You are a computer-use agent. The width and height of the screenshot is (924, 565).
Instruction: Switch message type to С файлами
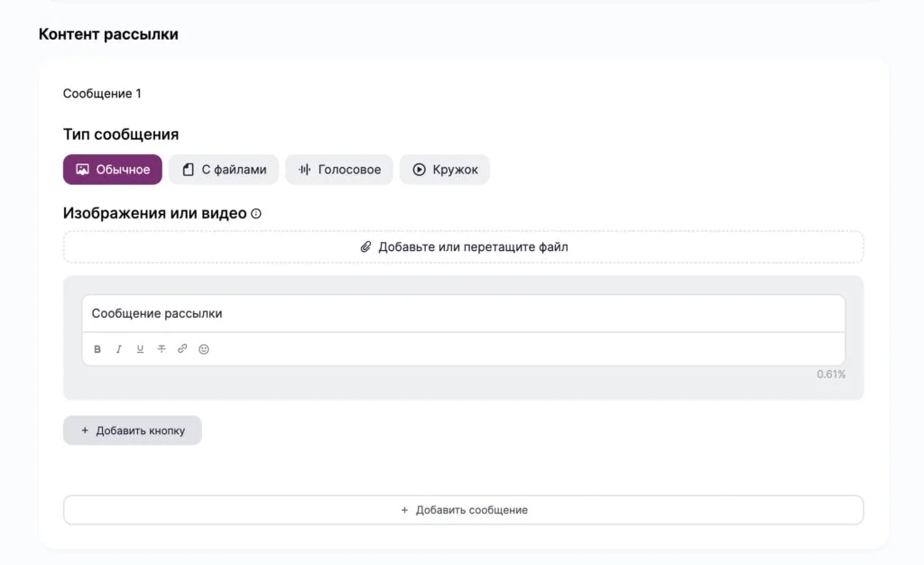tap(224, 170)
